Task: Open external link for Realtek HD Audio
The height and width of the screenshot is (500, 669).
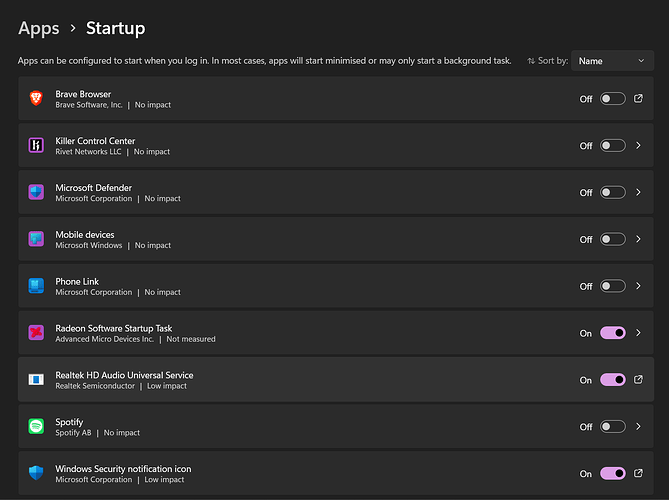Action: tap(638, 380)
